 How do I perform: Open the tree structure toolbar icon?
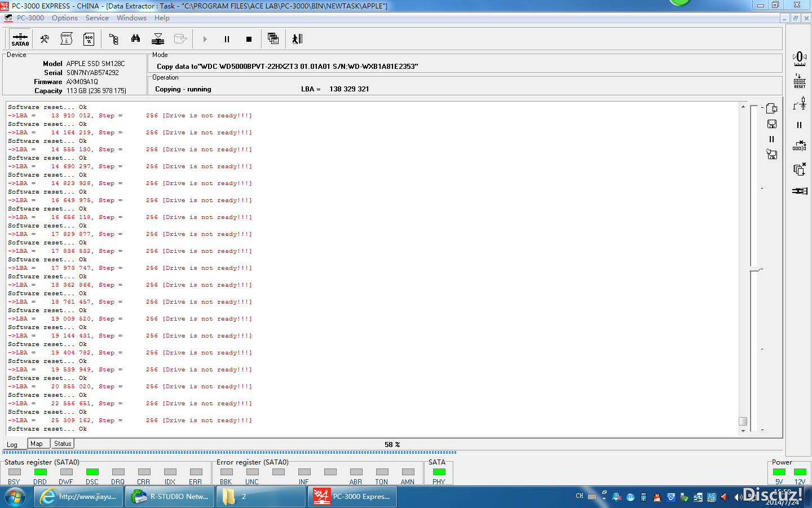tap(114, 39)
